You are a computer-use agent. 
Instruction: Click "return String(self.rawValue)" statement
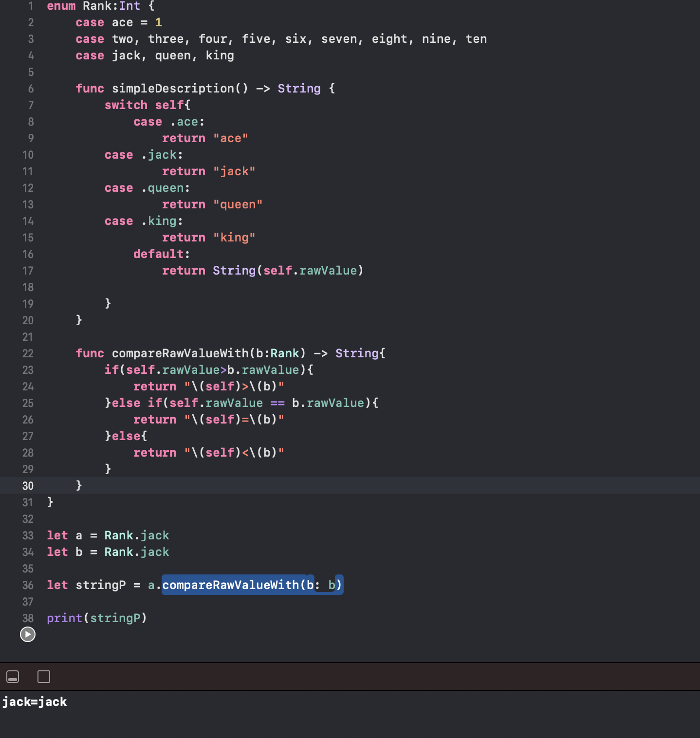coord(263,271)
